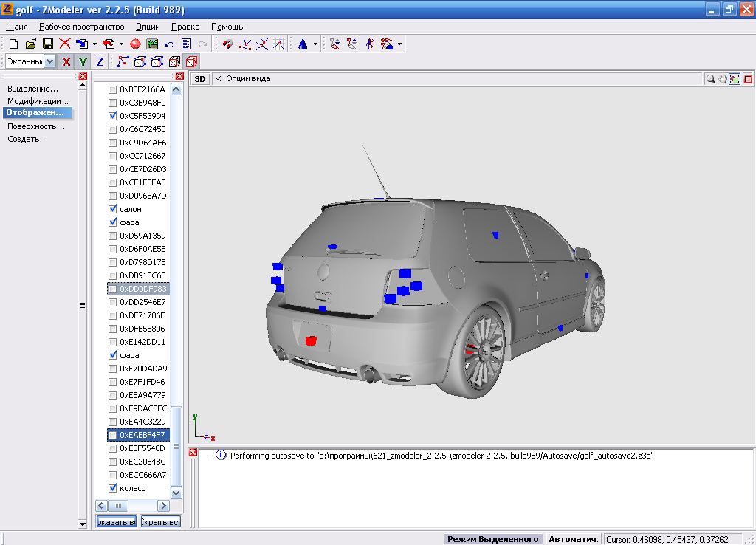Click the greyed-out redo arrow icon
The image size is (756, 545).
click(x=203, y=44)
